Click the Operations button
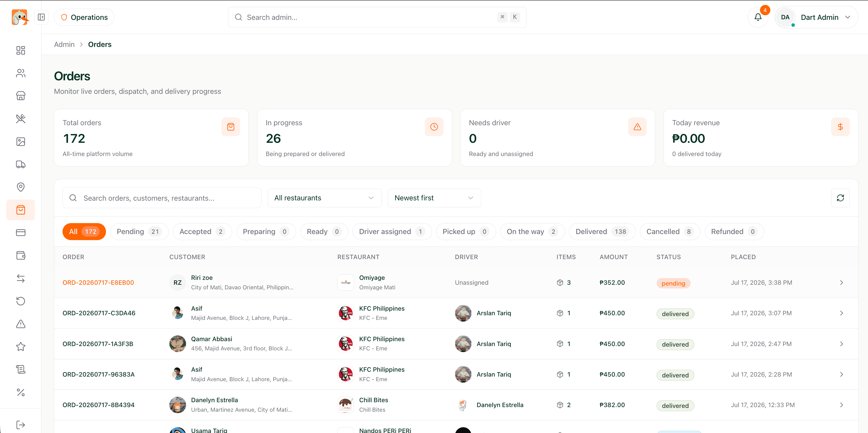The width and height of the screenshot is (868, 433). click(84, 17)
